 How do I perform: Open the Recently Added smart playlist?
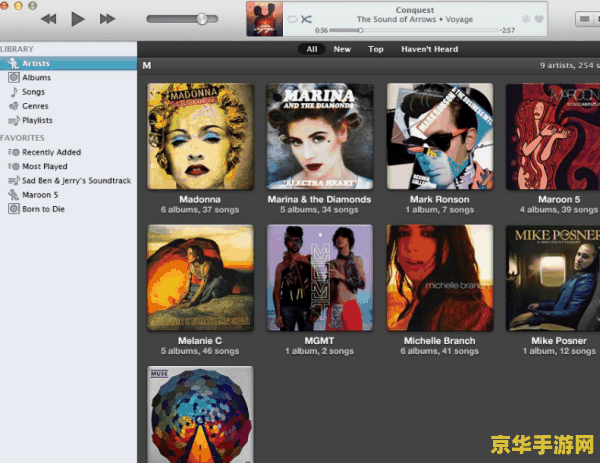click(51, 152)
